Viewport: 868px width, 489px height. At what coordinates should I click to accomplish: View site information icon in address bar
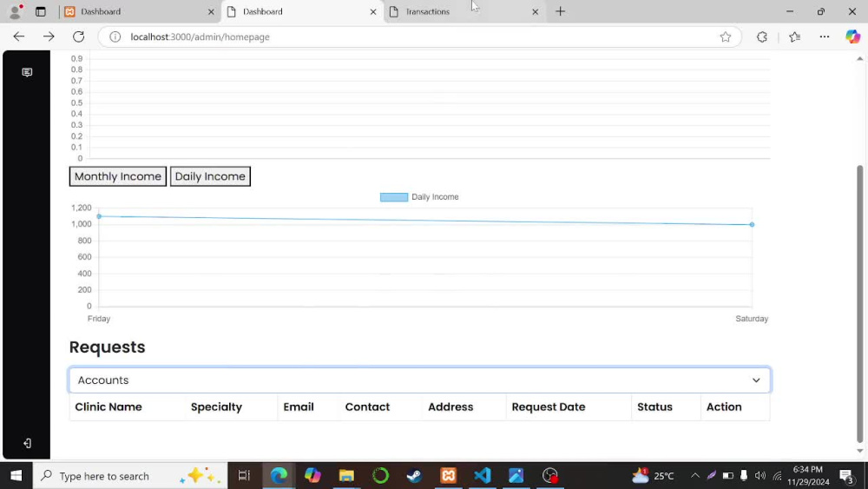pyautogui.click(x=115, y=36)
